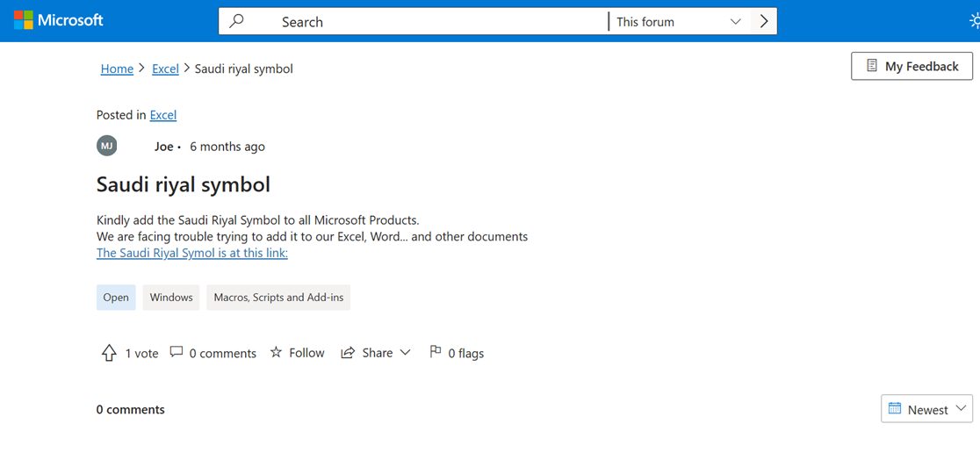Select the Open status tag
980x460 pixels.
(116, 298)
